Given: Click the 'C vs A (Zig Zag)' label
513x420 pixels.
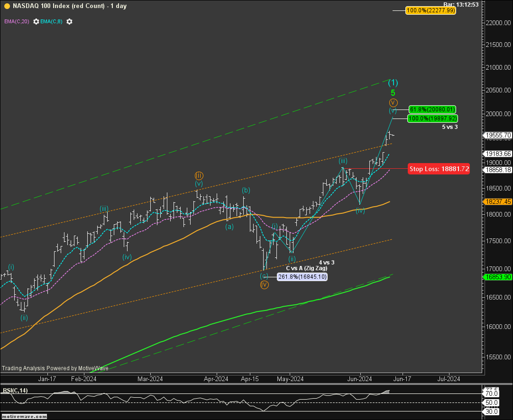Looking at the screenshot, I should [x=307, y=268].
